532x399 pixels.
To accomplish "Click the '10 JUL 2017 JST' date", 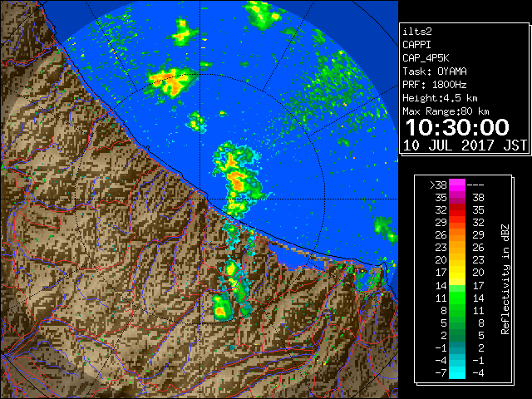I will tap(465, 145).
